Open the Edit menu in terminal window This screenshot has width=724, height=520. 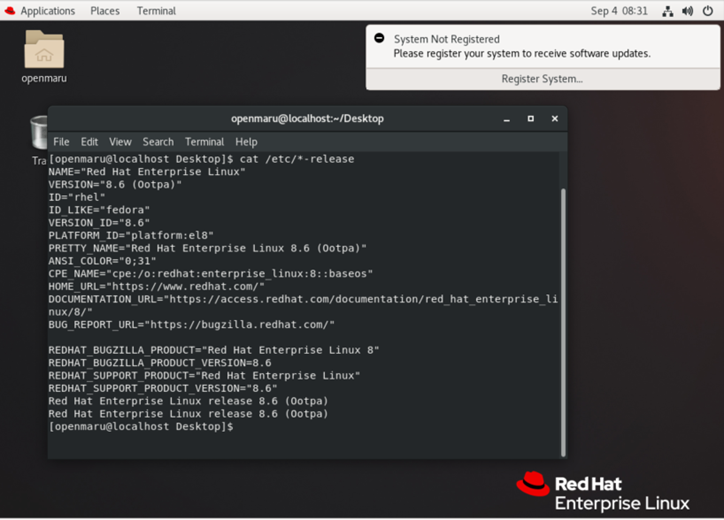[89, 142]
